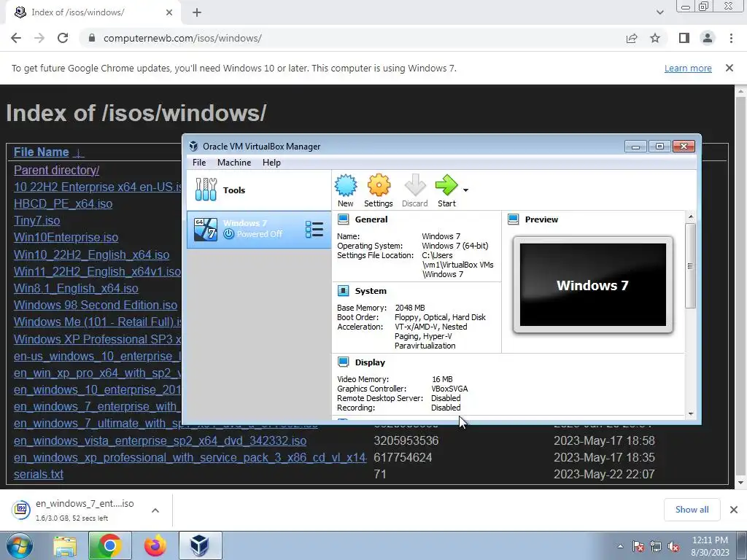Open Windows 7 VM list menu icon
747x560 pixels.
[x=314, y=230]
